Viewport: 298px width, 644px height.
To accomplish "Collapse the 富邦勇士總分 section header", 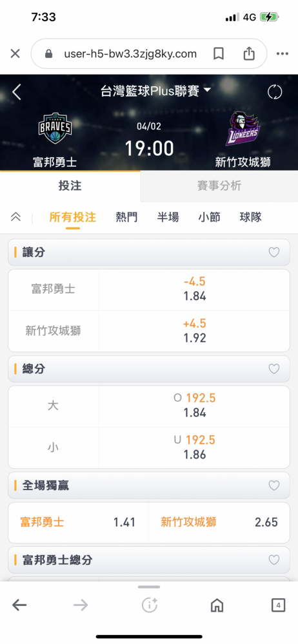I will 149,560.
